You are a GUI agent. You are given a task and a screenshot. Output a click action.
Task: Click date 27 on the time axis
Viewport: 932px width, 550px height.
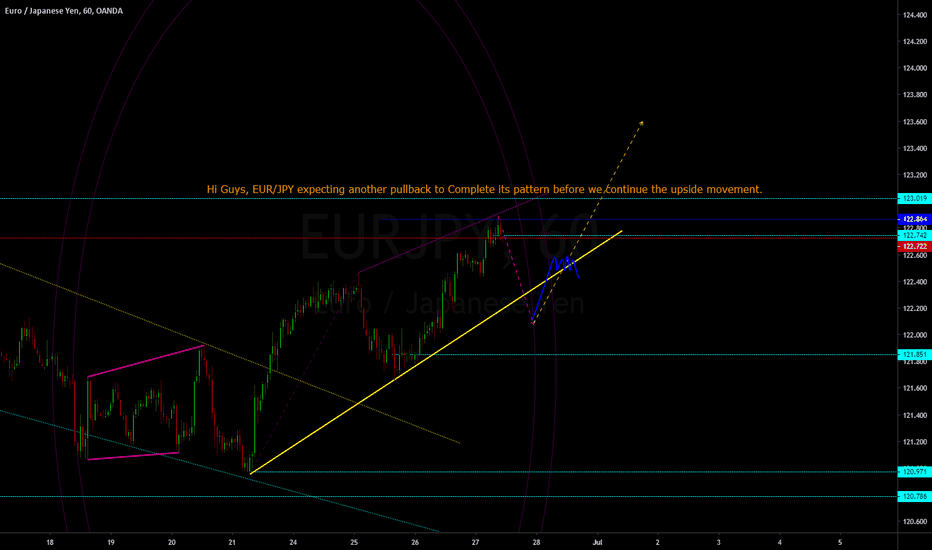coord(476,542)
